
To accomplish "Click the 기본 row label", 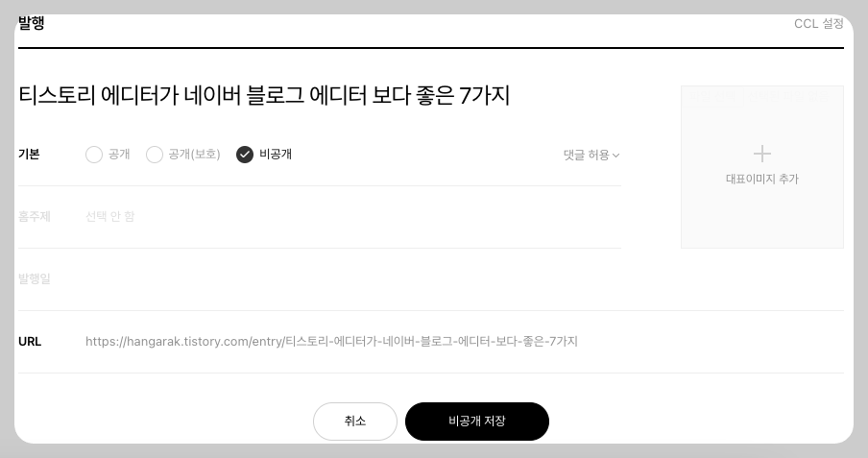I will pyautogui.click(x=29, y=154).
